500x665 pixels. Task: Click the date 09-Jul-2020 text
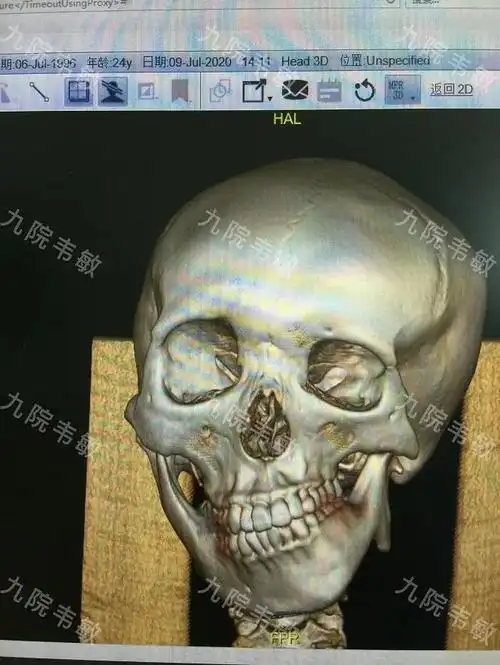coord(187,62)
